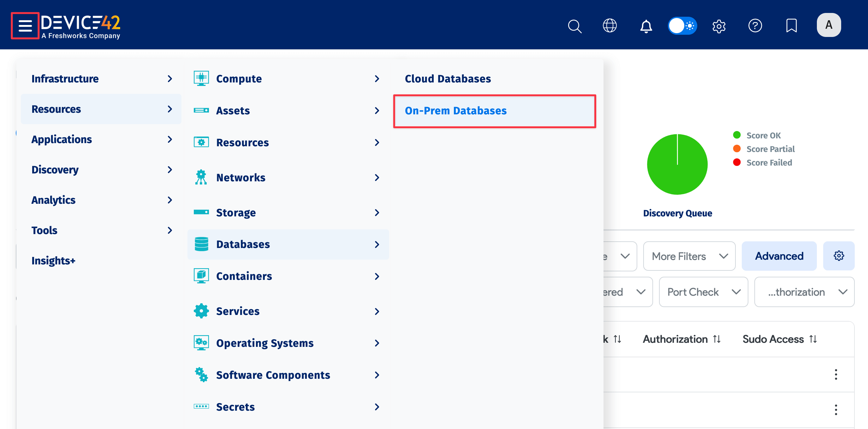Switch the theme toggle in the header
The width and height of the screenshot is (868, 429).
(682, 25)
